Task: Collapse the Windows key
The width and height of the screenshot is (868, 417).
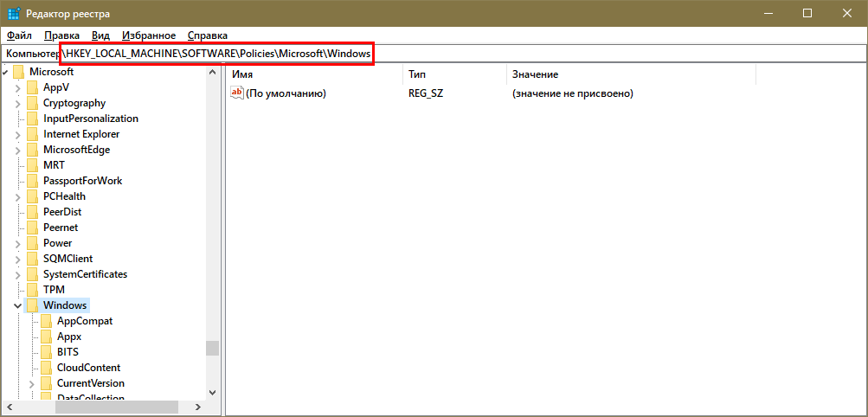Action: click(18, 305)
